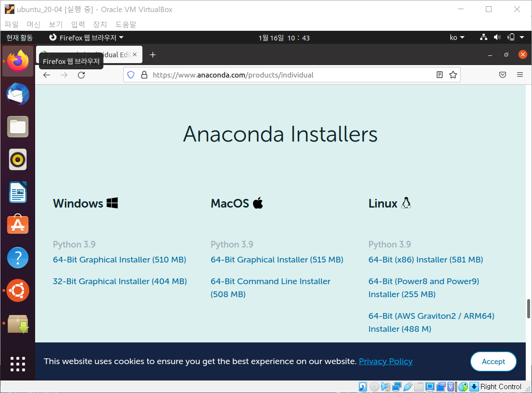Open Firefox from the Ubuntu dock
The image size is (532, 393).
coord(18,61)
